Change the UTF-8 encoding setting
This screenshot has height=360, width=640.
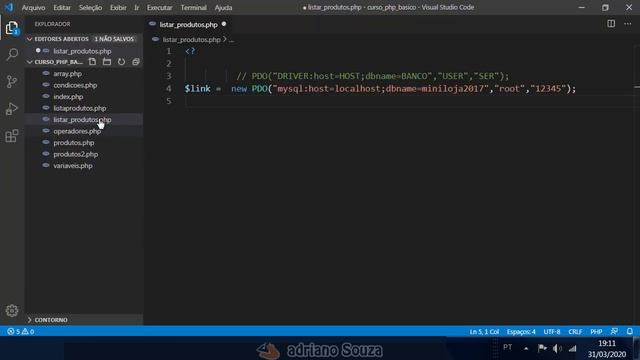click(552, 331)
